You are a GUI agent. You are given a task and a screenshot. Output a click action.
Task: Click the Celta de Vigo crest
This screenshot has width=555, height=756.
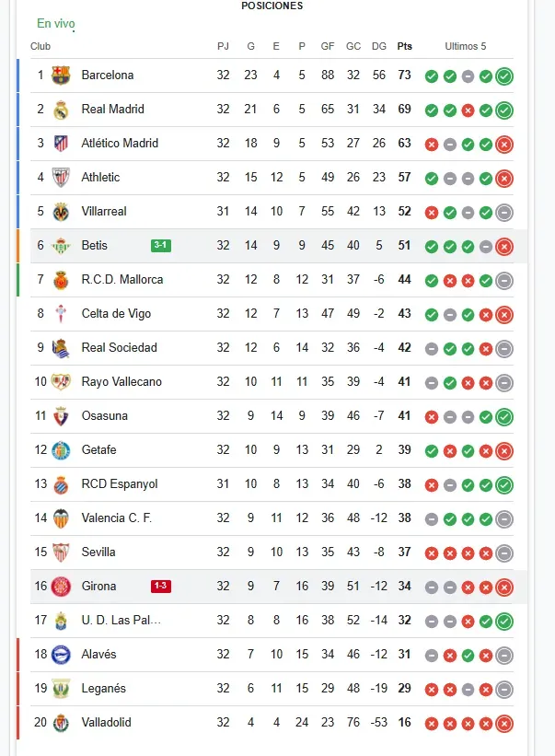61,314
